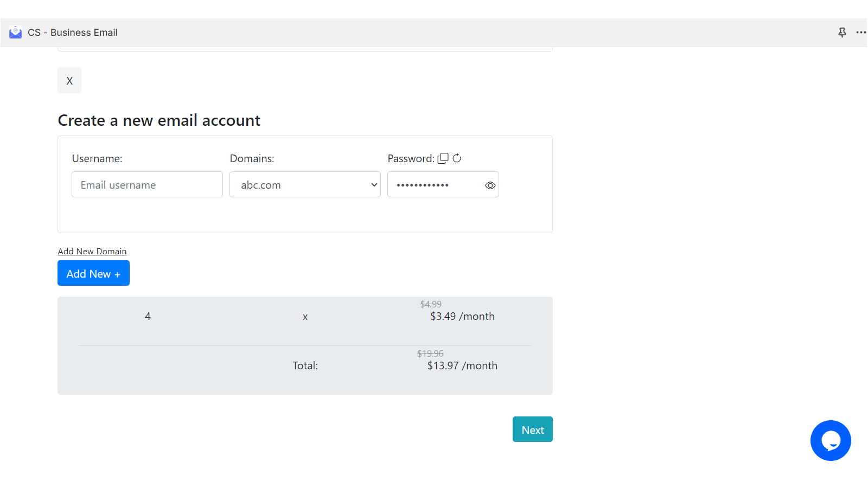Click the 'CS - Business Email' title text
This screenshot has width=868, height=488.
(73, 33)
